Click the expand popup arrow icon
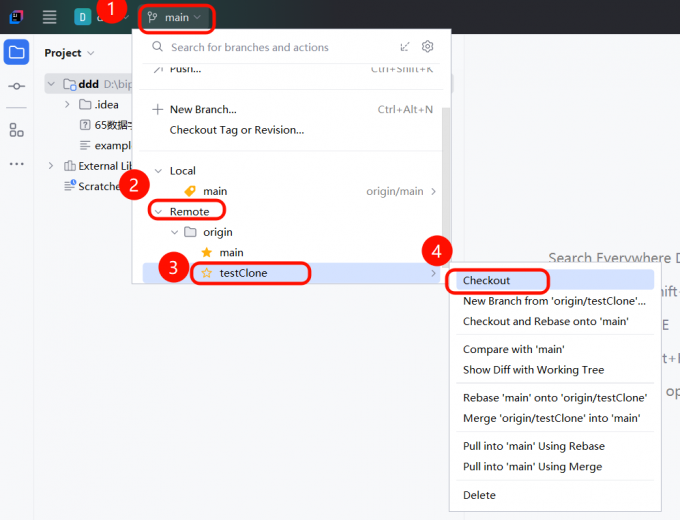The width and height of the screenshot is (680, 520). tap(405, 47)
